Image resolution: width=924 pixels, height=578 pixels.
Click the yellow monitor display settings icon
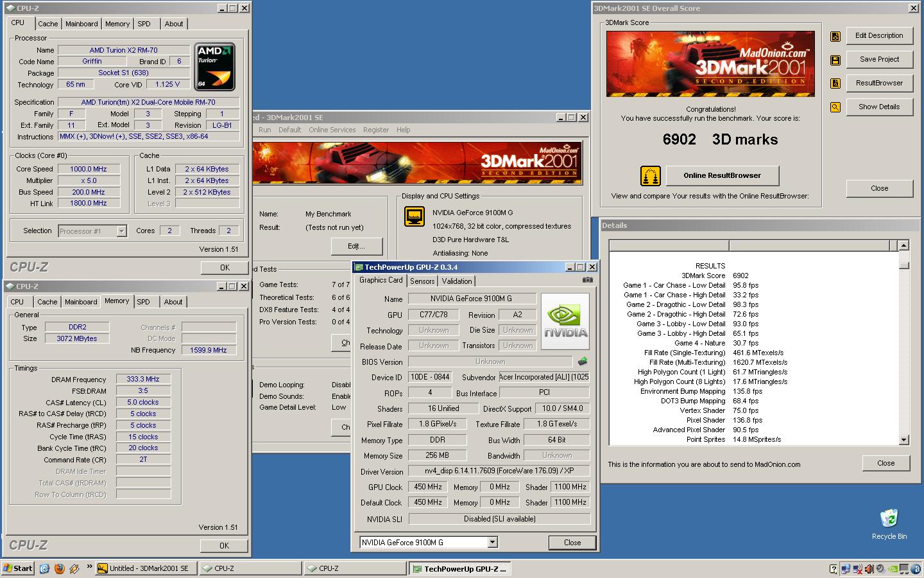pos(415,216)
